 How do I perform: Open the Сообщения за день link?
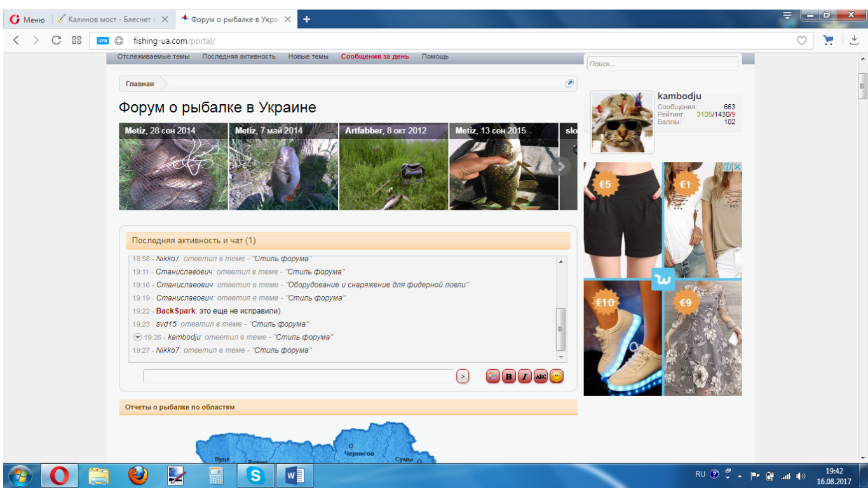click(375, 57)
